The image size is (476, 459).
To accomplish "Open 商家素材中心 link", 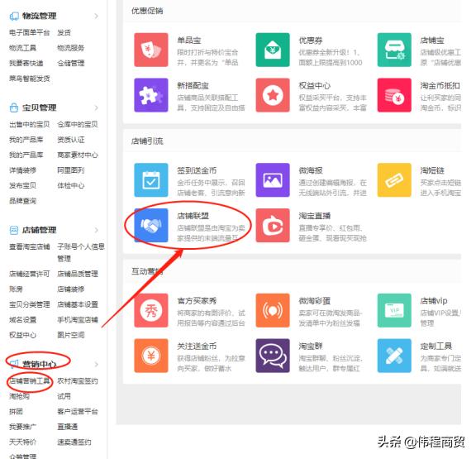I will [x=78, y=155].
